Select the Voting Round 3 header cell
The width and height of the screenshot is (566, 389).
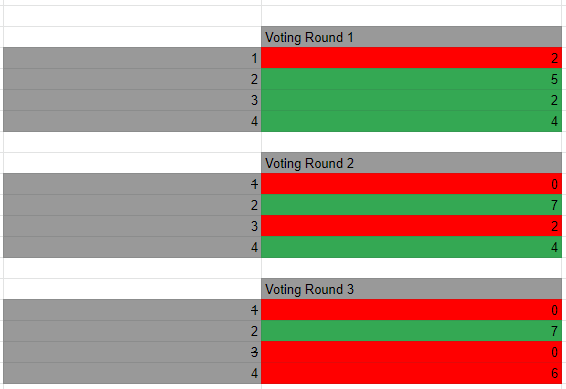(x=412, y=289)
